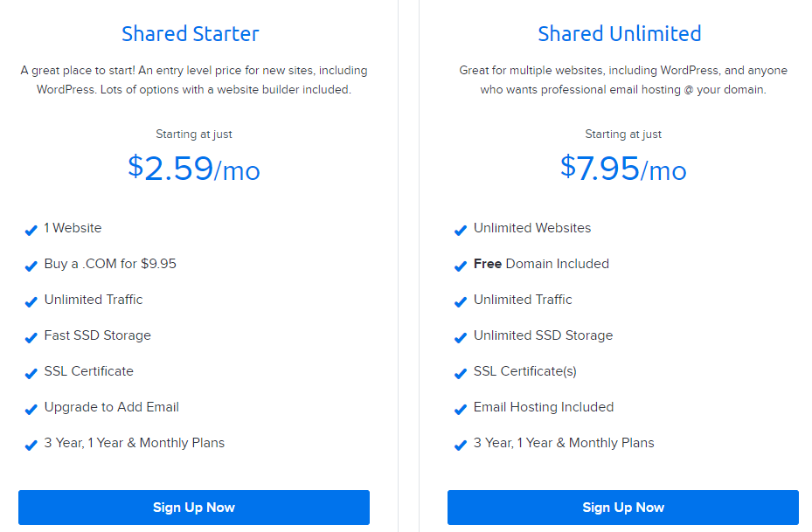Click the checkmark beside 1 Website
The width and height of the screenshot is (812, 532).
click(31, 230)
